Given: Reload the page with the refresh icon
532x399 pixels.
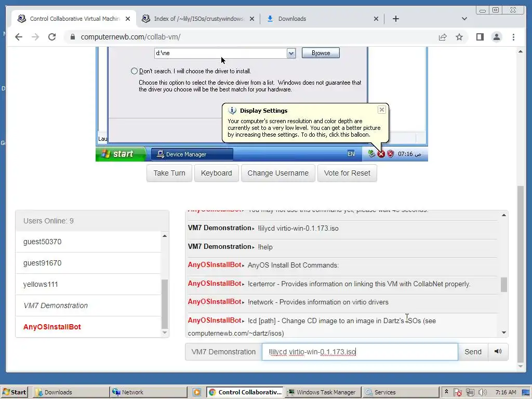Looking at the screenshot, I should (x=52, y=37).
